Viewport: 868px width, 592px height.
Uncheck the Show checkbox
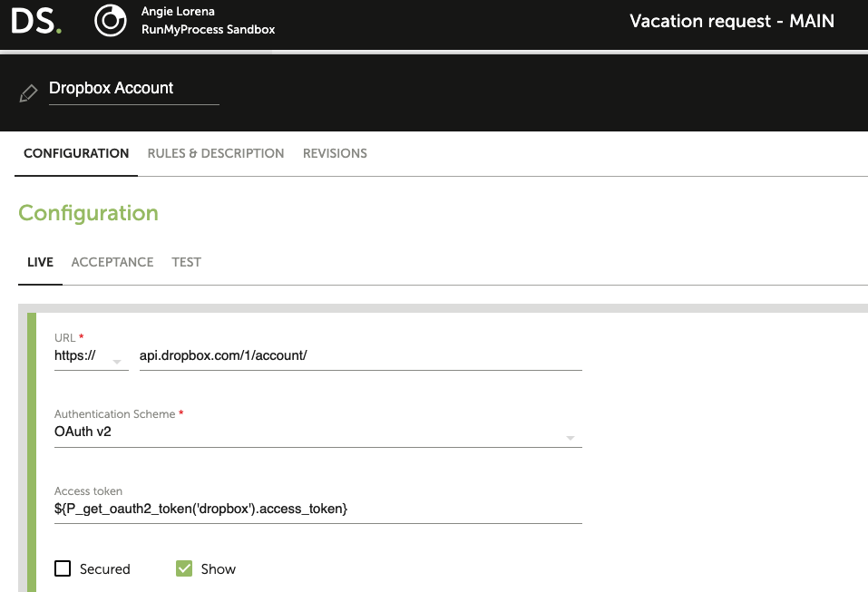[x=184, y=568]
